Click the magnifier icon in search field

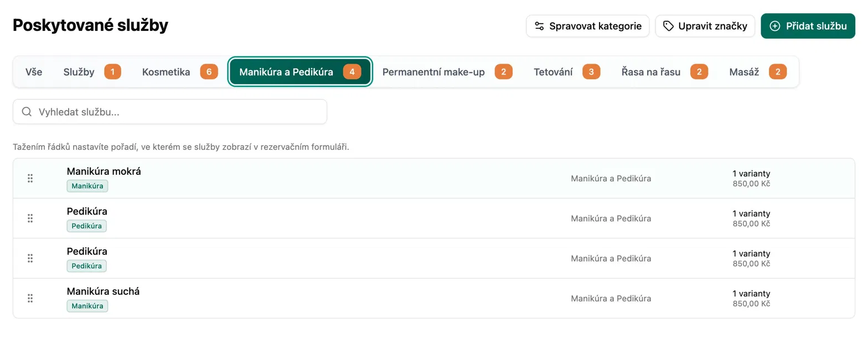27,112
